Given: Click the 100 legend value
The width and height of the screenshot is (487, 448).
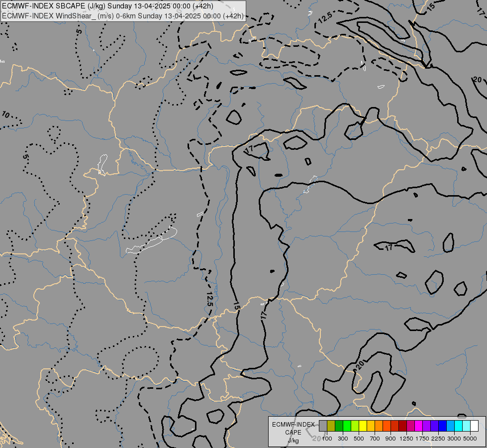Looking at the screenshot, I should pyautogui.click(x=327, y=439).
